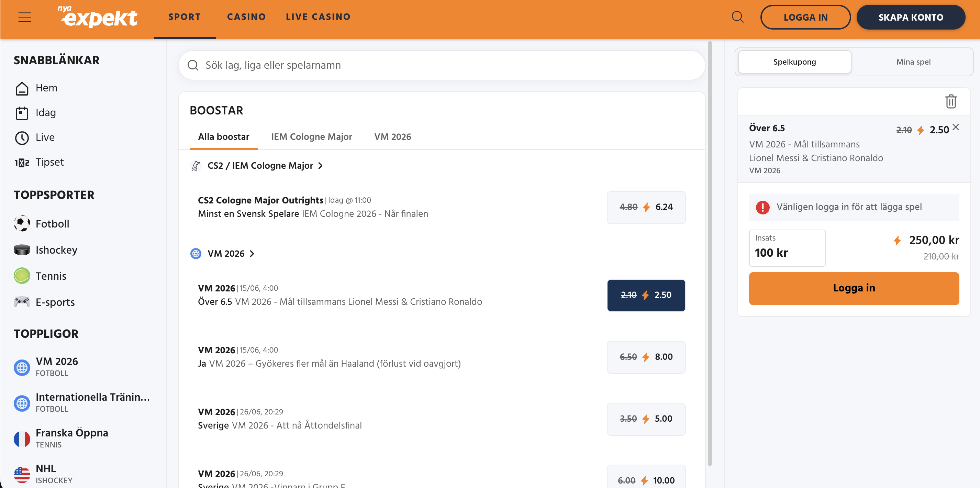Click the magnifier icon in sports search field
Screen dimensions: 980x488
tap(193, 65)
